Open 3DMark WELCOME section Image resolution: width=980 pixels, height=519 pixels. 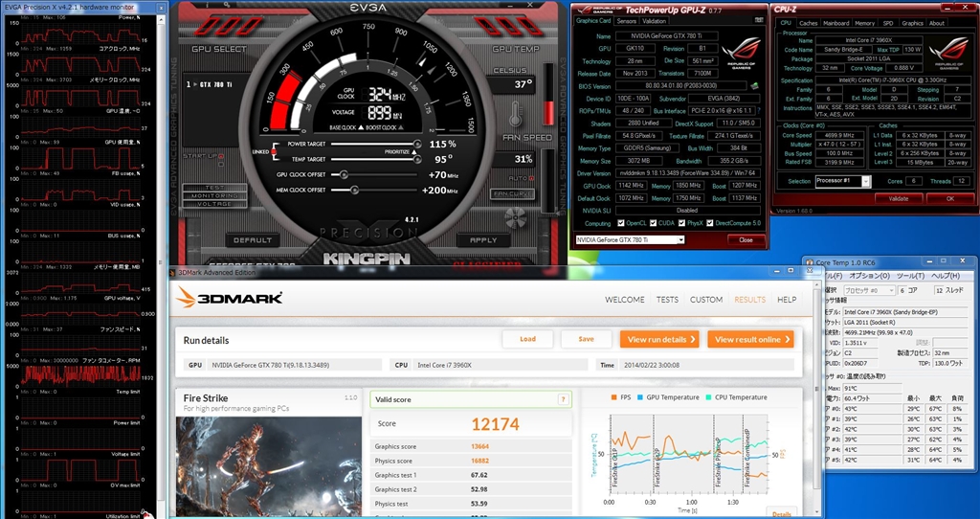coord(624,300)
